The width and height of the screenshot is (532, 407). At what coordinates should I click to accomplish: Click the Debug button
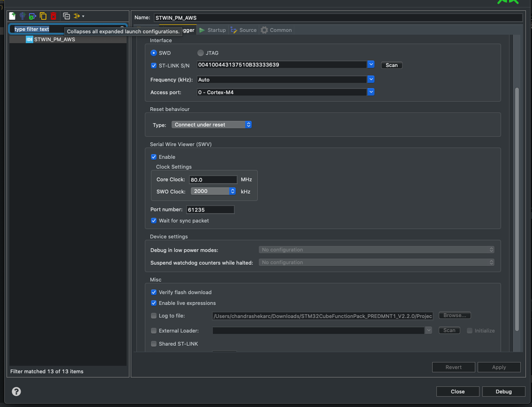(x=503, y=392)
